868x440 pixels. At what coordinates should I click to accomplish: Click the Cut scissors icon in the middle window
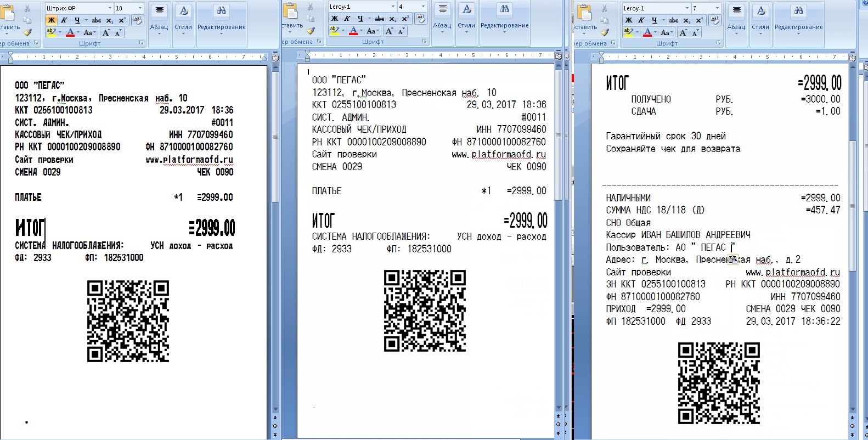[x=311, y=8]
